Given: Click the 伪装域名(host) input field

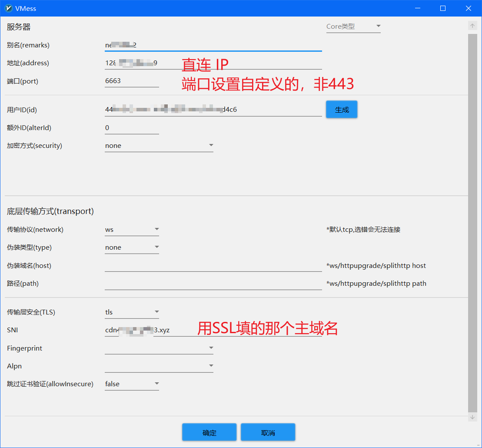Looking at the screenshot, I should click(x=213, y=266).
